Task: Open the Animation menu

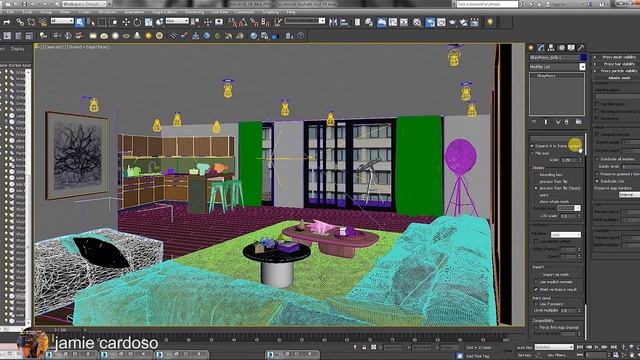Action: click(134, 12)
